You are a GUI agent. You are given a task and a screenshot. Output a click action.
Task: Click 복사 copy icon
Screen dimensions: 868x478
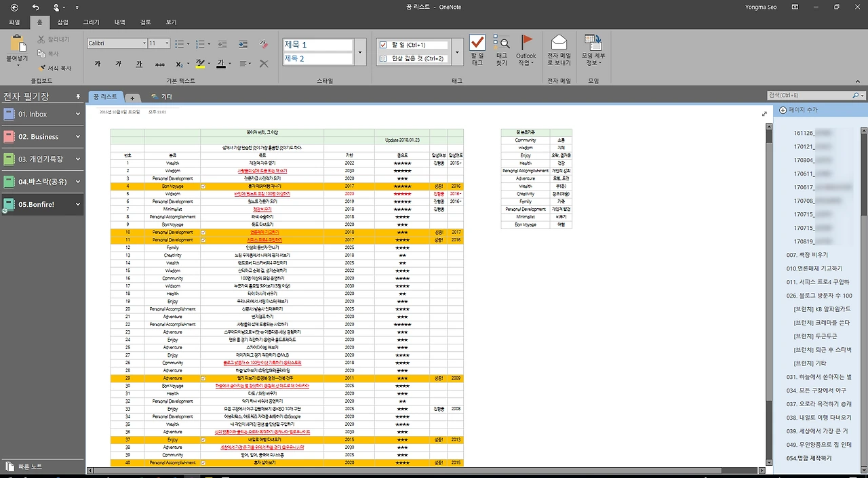coord(41,54)
